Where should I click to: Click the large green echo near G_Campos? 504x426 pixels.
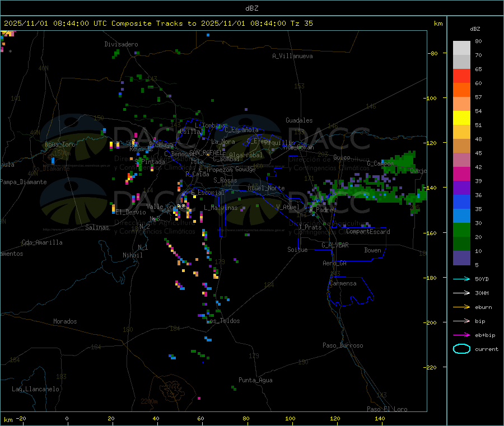coord(400,162)
